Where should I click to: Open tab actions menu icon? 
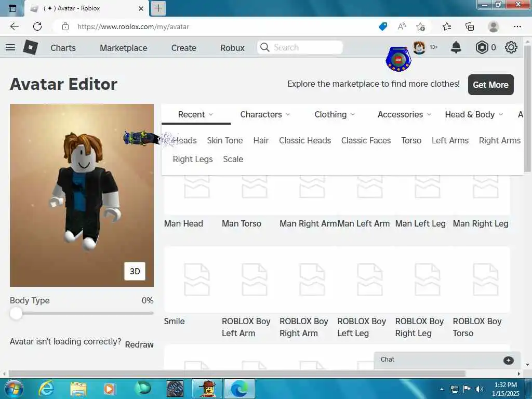click(12, 8)
